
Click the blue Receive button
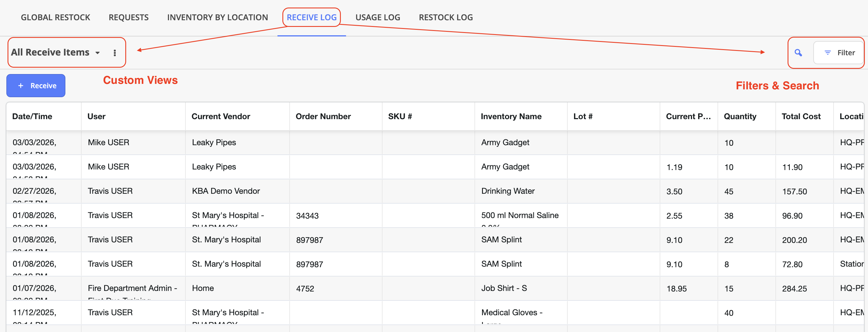pos(36,86)
